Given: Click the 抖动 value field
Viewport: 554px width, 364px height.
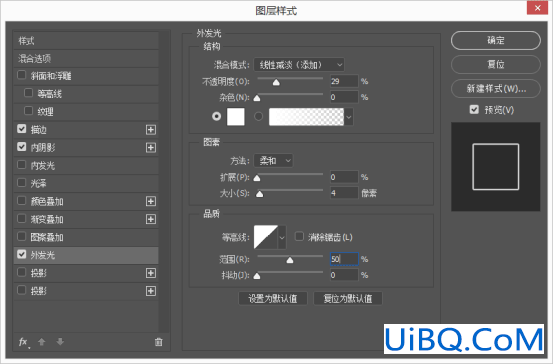Looking at the screenshot, I should click(x=344, y=275).
